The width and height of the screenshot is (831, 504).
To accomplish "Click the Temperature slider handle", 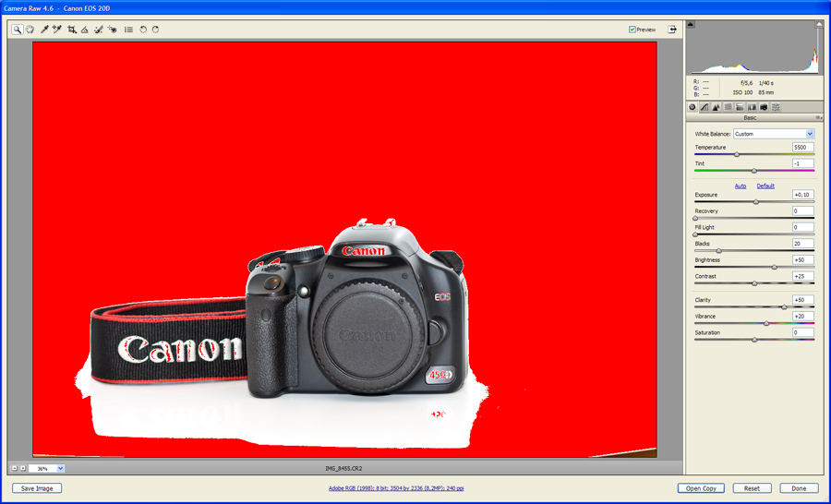I will click(737, 155).
